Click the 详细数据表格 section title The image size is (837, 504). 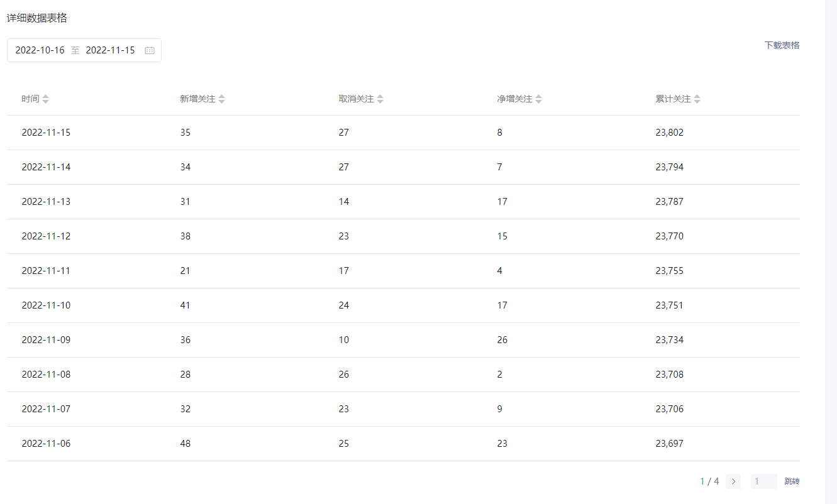[x=37, y=18]
